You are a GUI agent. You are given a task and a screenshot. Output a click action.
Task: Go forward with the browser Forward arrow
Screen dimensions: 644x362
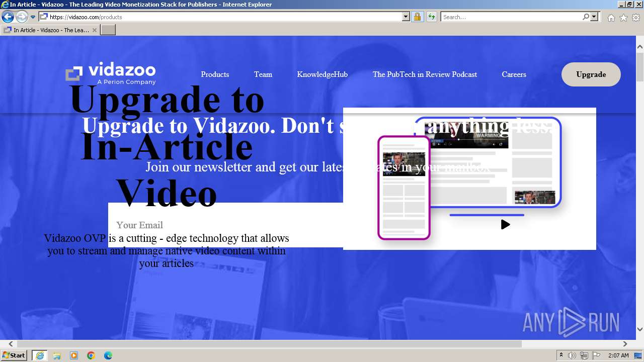22,17
